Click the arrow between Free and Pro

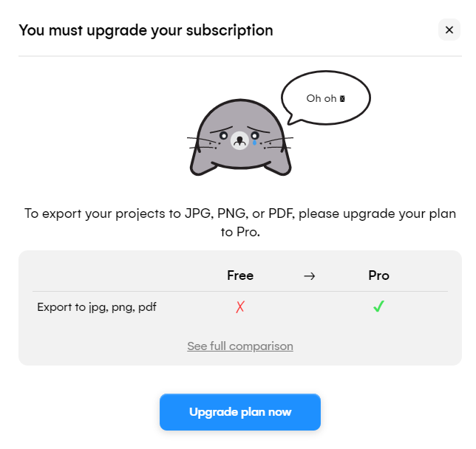tap(310, 276)
